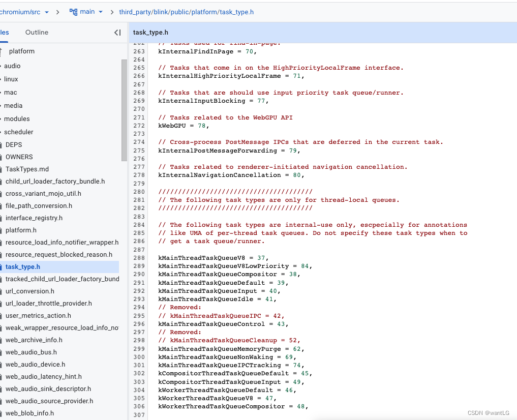Viewport: 517px width, 420px height.
Task: Click kWorkerThreadTaskQueueCompositor identifier
Action: (221, 406)
